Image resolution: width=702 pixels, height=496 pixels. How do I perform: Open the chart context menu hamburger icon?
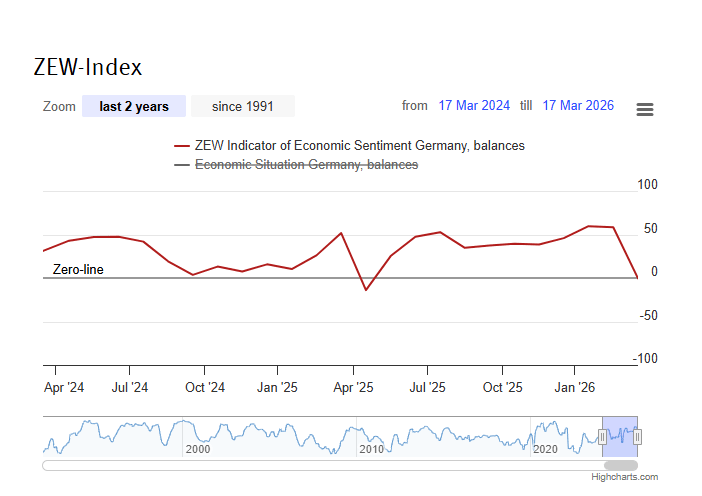pyautogui.click(x=645, y=109)
